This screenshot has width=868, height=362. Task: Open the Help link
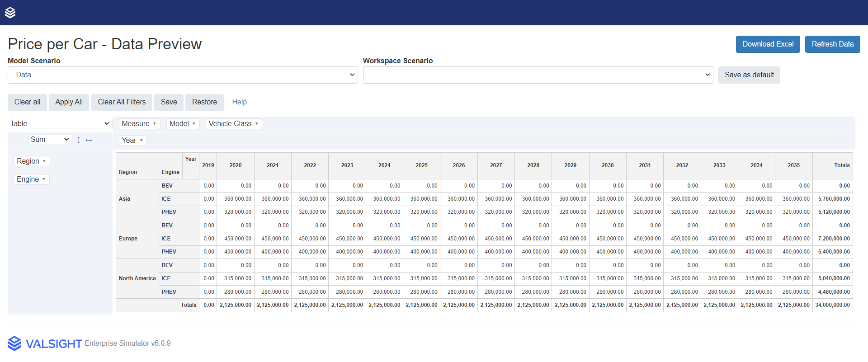tap(239, 102)
